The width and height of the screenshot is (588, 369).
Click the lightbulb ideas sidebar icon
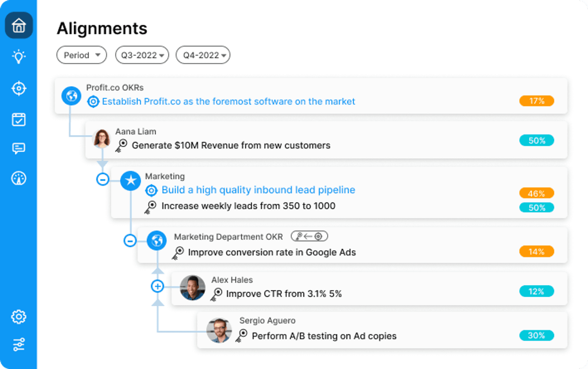click(19, 56)
